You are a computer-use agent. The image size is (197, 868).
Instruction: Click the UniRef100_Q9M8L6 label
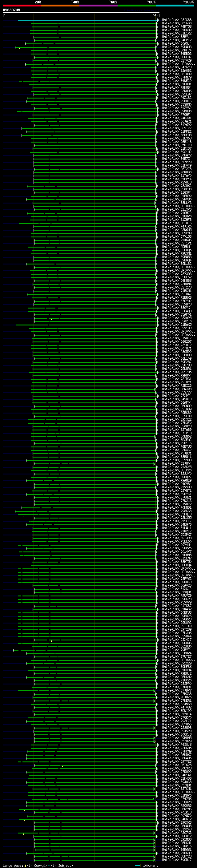tap(177, 101)
